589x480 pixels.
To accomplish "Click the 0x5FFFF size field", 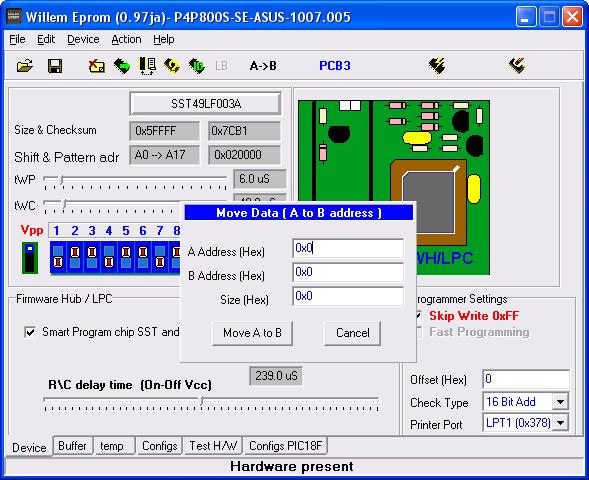I will tap(164, 131).
